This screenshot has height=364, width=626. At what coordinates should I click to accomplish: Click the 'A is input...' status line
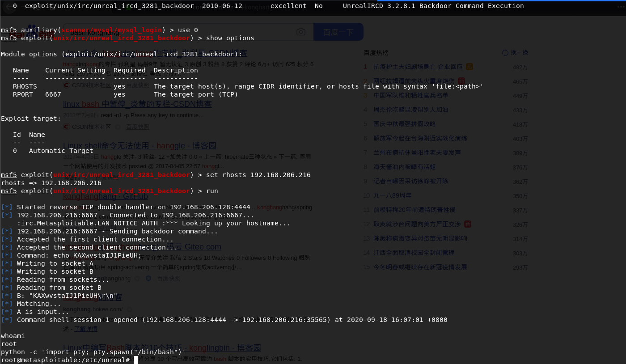(x=35, y=312)
